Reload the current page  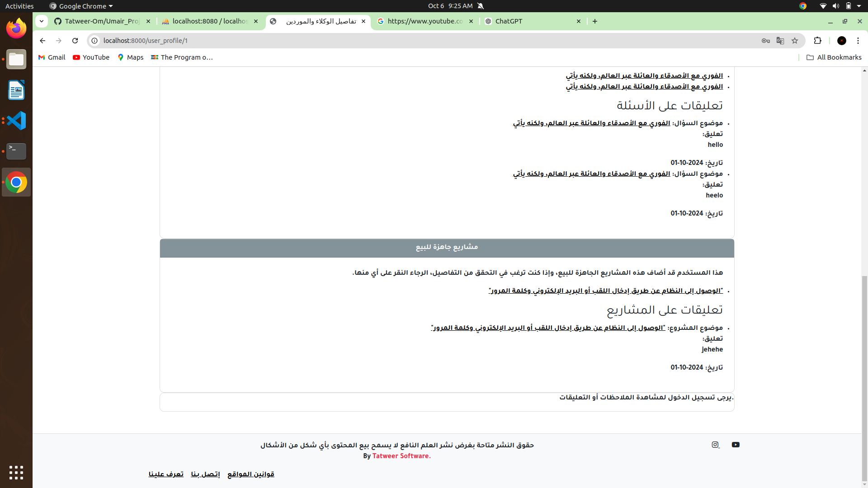point(75,41)
